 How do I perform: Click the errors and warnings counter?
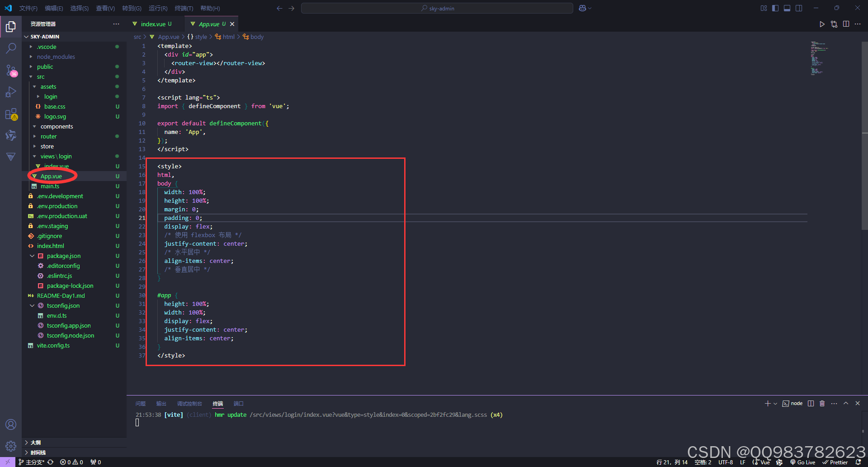pos(71,462)
